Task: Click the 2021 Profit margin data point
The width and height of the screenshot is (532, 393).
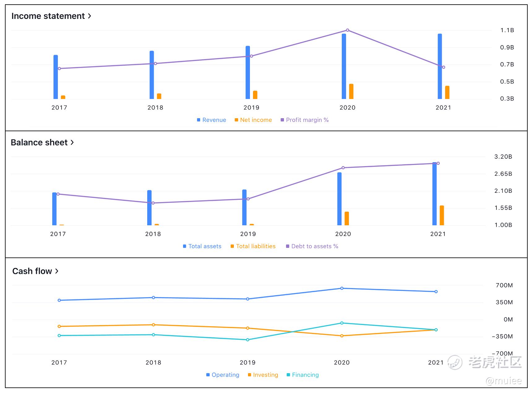Action: point(444,67)
